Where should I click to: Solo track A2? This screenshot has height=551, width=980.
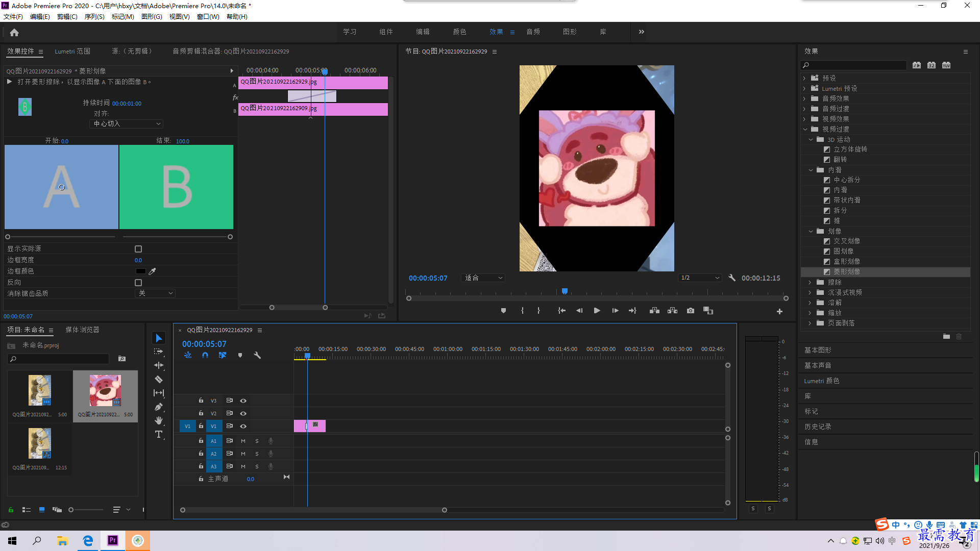[x=257, y=454]
